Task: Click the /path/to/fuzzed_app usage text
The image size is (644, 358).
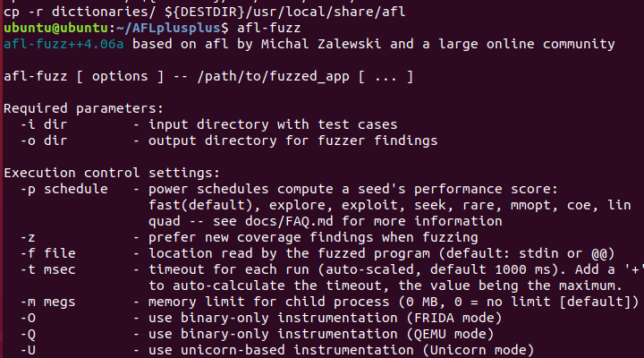Action: (273, 76)
